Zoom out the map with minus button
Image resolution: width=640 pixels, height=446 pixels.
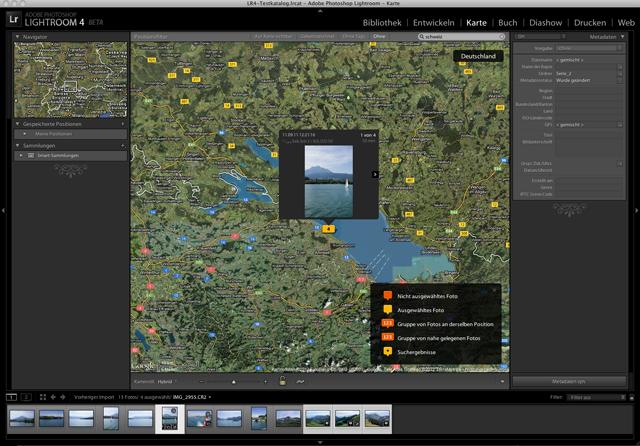[201, 382]
